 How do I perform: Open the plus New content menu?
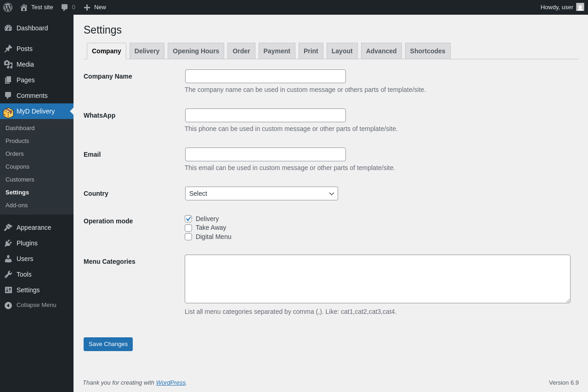95,7
